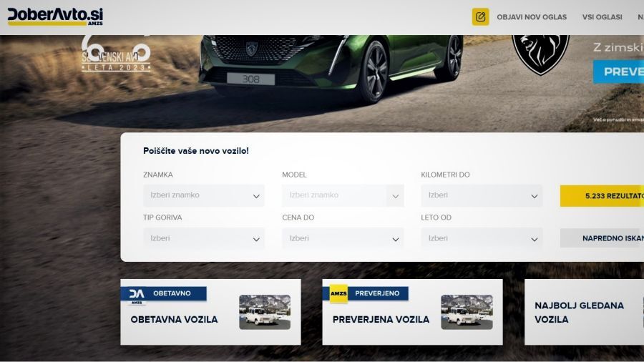Image resolution: width=644 pixels, height=362 pixels.
Task: Expand the Kilometri do dropdown
Action: tap(482, 195)
